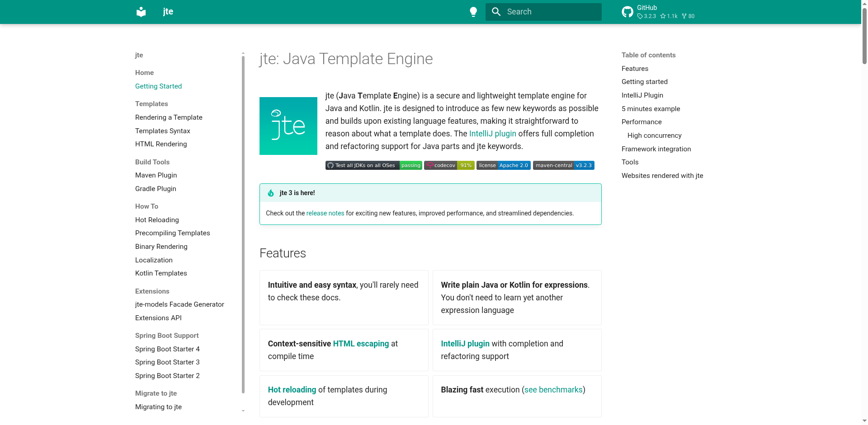The height and width of the screenshot is (425, 868).
Task: Click the Apache 2.0 license badge
Action: click(x=503, y=165)
